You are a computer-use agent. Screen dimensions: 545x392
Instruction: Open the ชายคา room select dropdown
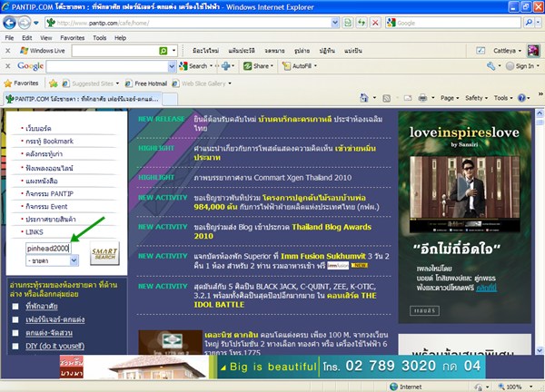coord(74,260)
